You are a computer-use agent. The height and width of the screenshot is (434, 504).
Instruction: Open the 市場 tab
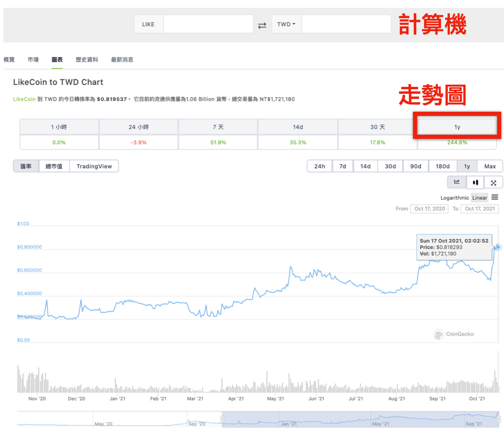coord(33,59)
